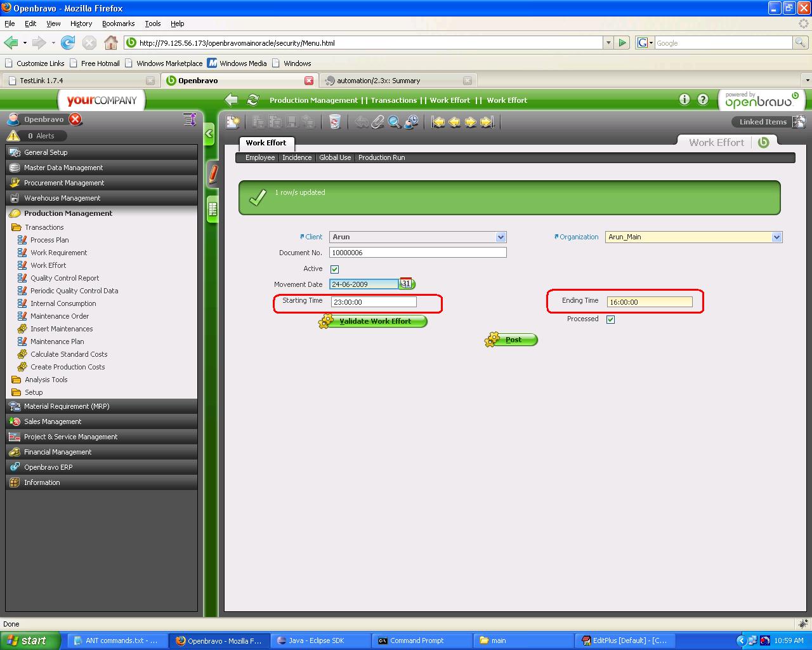
Task: Open the yellow alerts warning icon
Action: 13,135
